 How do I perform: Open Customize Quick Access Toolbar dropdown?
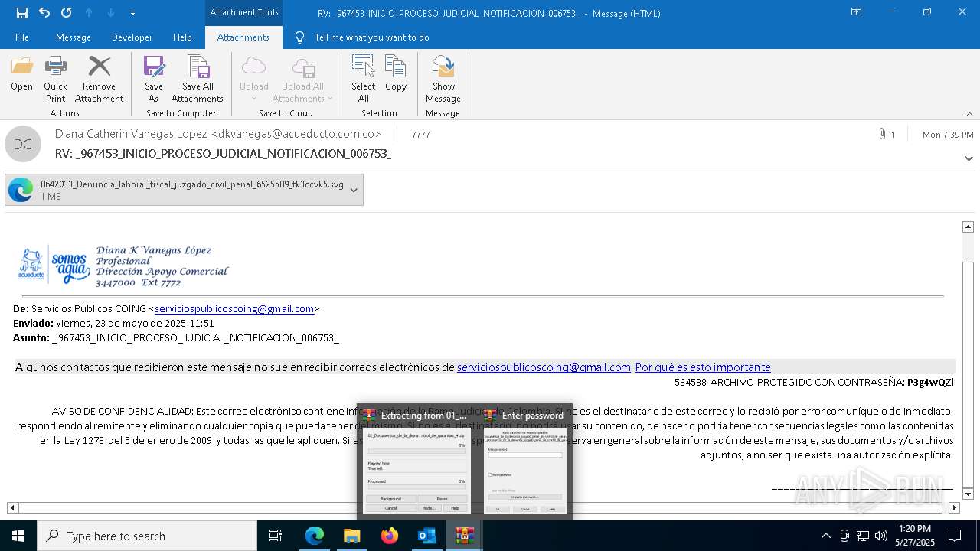click(132, 12)
